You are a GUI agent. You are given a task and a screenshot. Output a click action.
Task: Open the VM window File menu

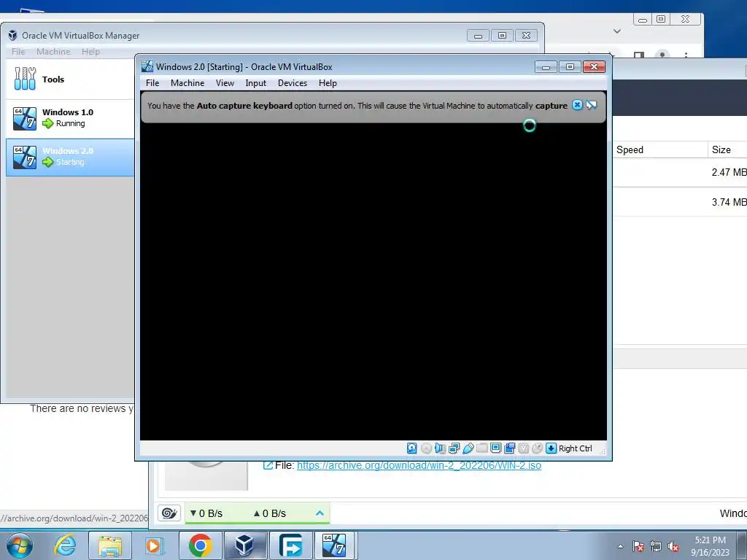pos(152,83)
